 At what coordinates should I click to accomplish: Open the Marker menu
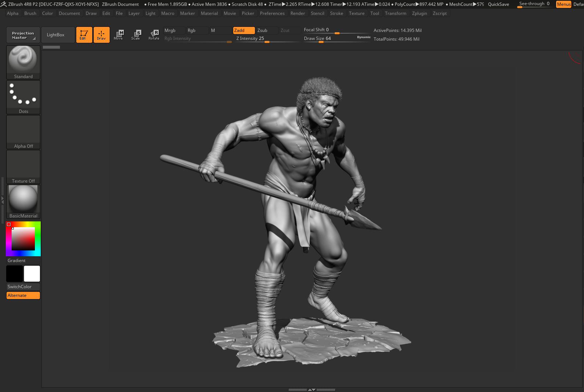187,13
